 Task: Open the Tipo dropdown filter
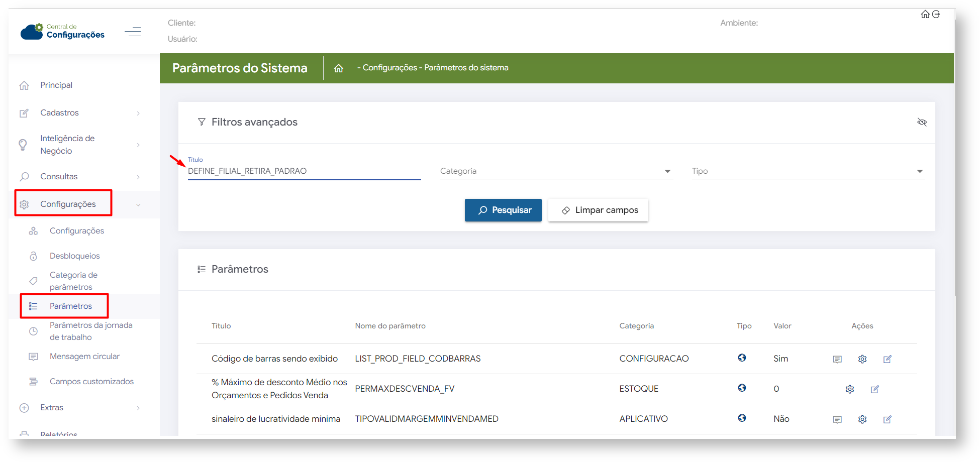tap(808, 171)
